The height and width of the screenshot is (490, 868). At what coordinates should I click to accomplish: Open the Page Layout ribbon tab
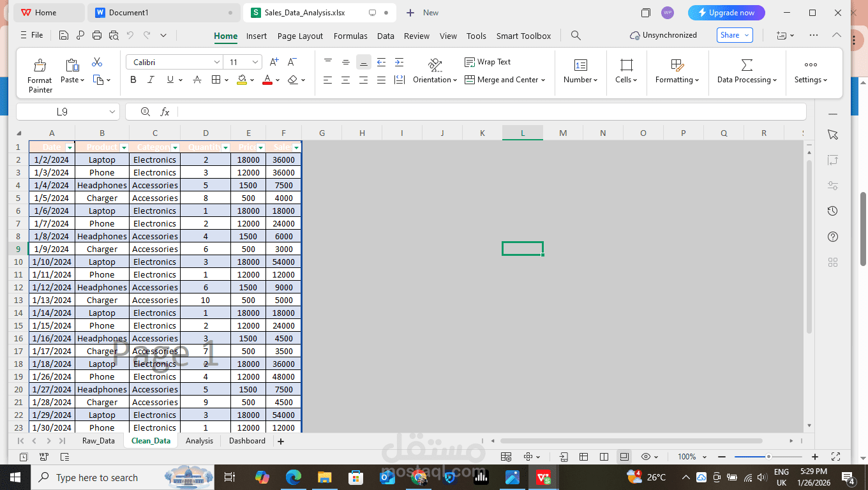(x=300, y=36)
